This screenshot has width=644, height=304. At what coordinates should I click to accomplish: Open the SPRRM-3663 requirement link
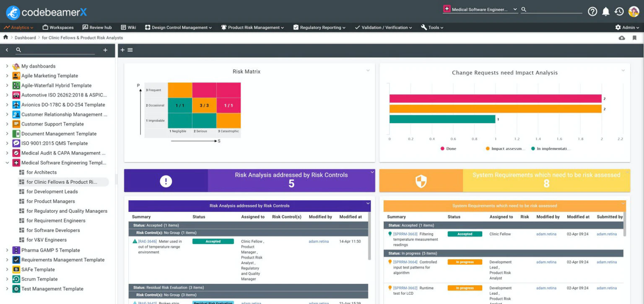pos(405,234)
